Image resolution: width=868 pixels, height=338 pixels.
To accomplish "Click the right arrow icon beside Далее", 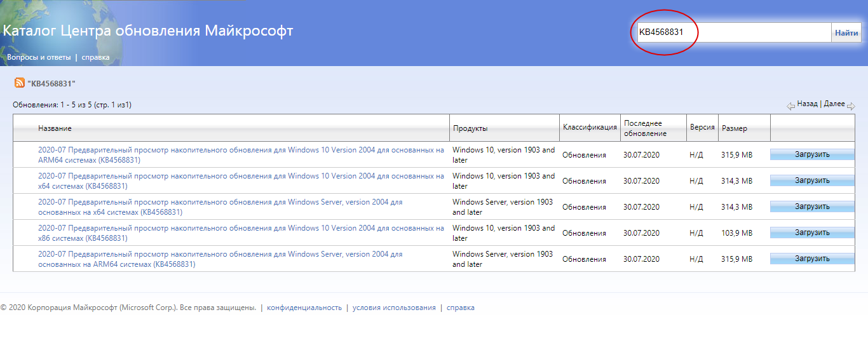I will (x=851, y=106).
